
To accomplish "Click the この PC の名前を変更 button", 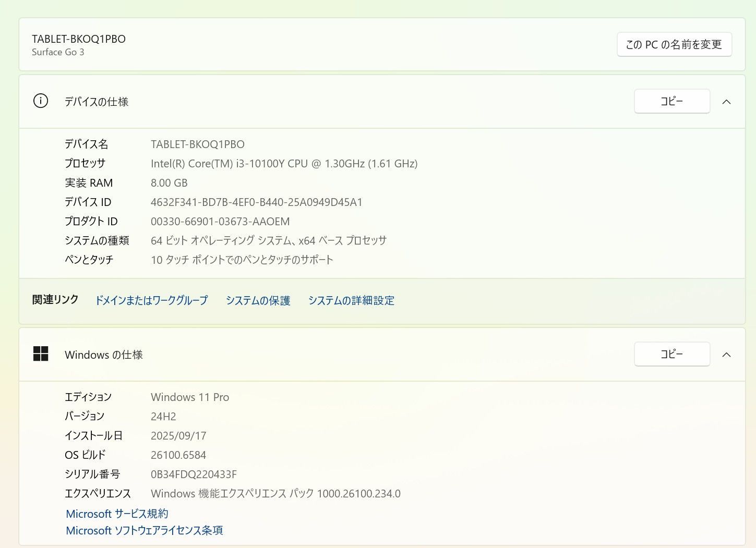I will pos(674,45).
